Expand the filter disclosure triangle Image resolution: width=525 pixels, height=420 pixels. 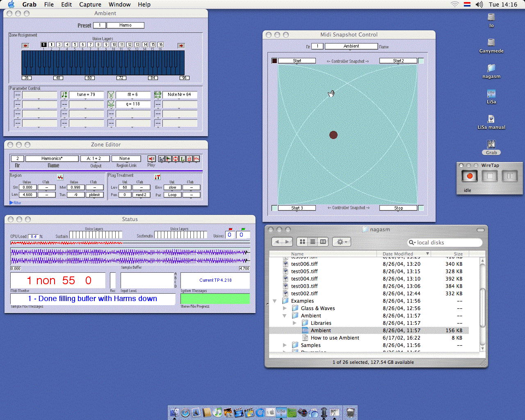click(x=11, y=203)
